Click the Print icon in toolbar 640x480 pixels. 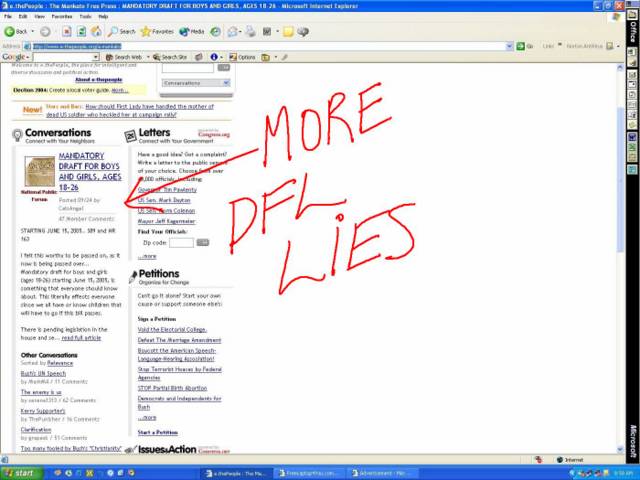point(250,31)
